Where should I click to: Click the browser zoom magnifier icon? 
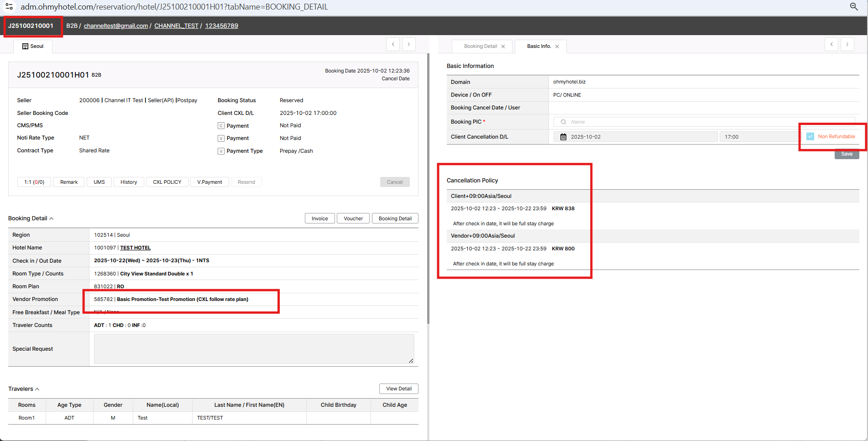(x=853, y=6)
